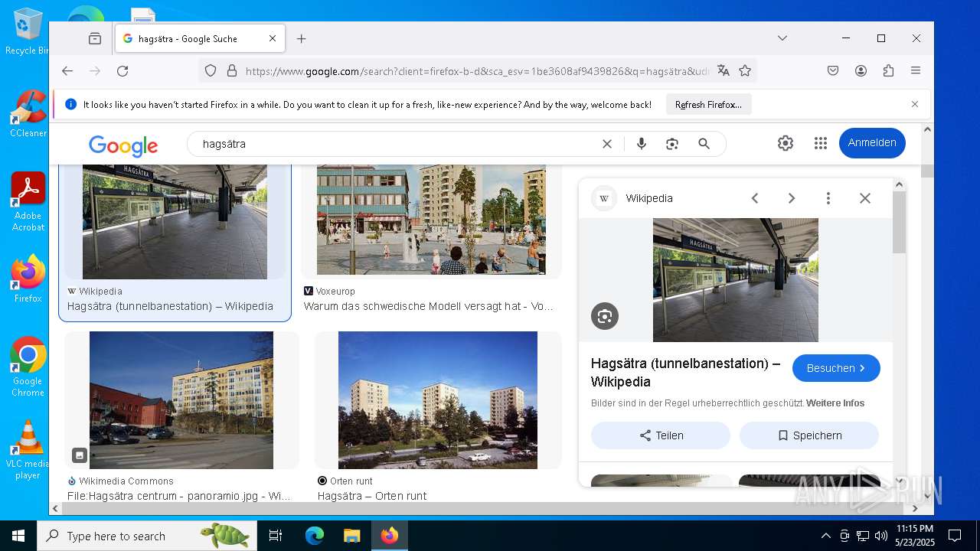The width and height of the screenshot is (980, 551).
Task: Open Hagsätra (tunnelbanestation) – Wikipedia result link
Action: pyautogui.click(x=170, y=306)
